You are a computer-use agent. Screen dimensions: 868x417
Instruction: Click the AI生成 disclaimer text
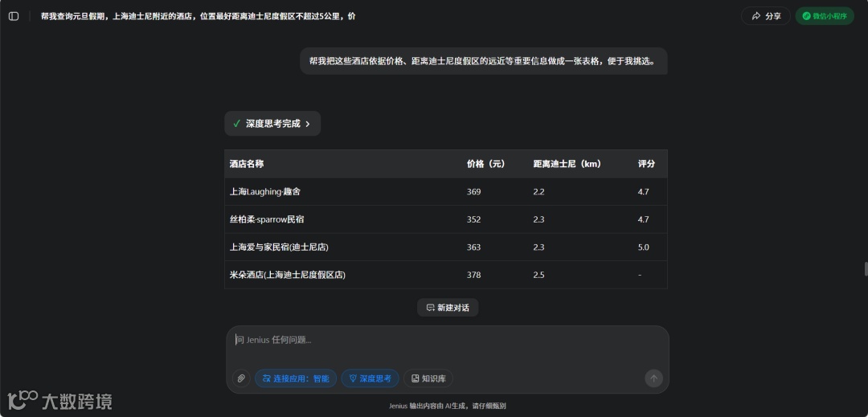[448, 406]
